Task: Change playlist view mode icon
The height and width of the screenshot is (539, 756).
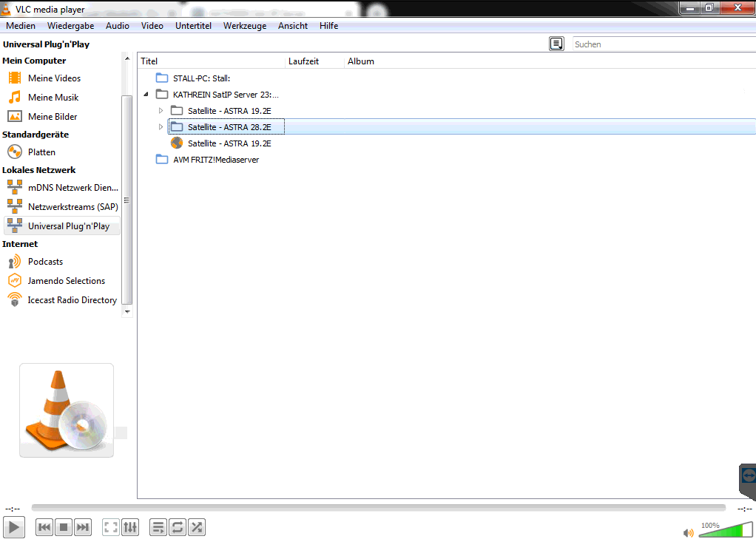Action: [x=556, y=44]
